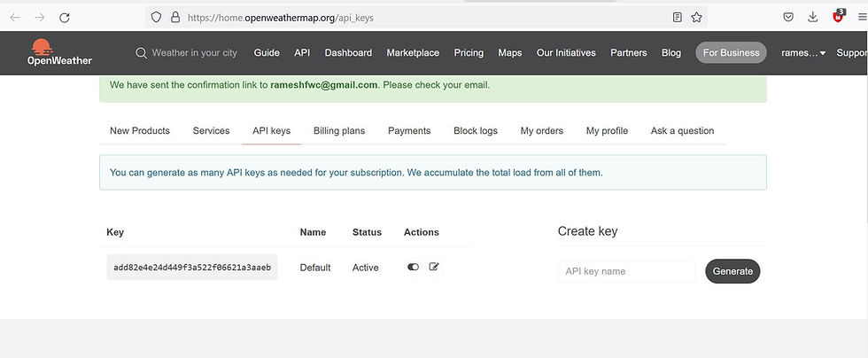Click the Name column header
868x358 pixels.
coord(313,232)
